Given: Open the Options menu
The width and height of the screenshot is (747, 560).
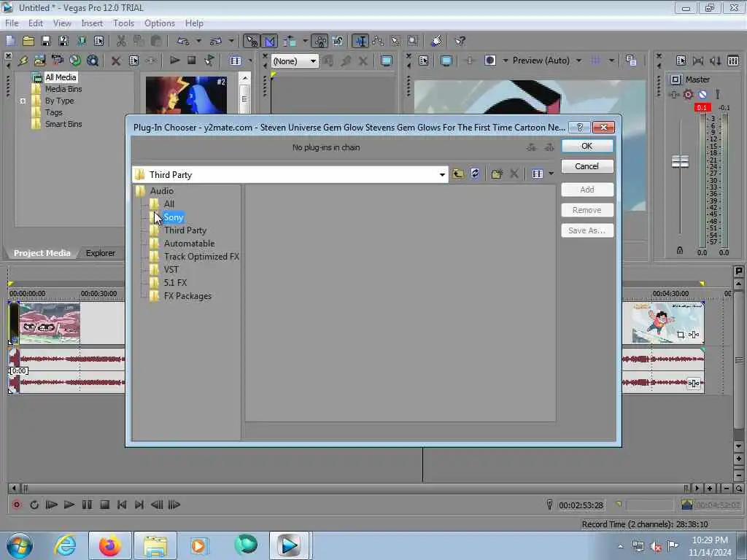Looking at the screenshot, I should 160,23.
